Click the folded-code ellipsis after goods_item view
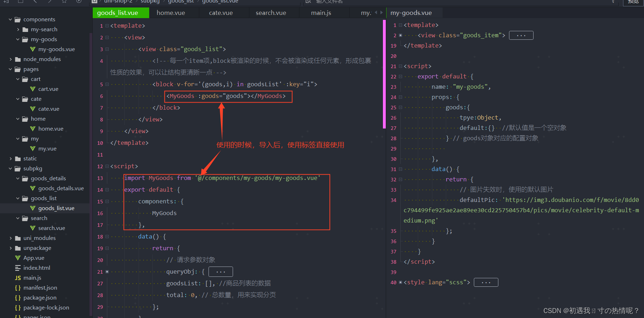This screenshot has width=644, height=318. tap(521, 35)
